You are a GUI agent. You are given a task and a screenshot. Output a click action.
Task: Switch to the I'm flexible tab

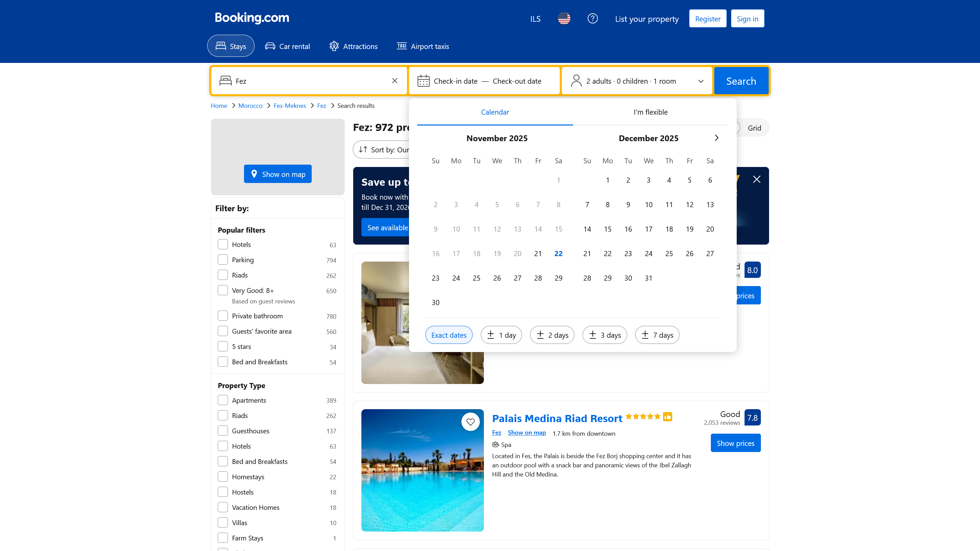(x=650, y=112)
